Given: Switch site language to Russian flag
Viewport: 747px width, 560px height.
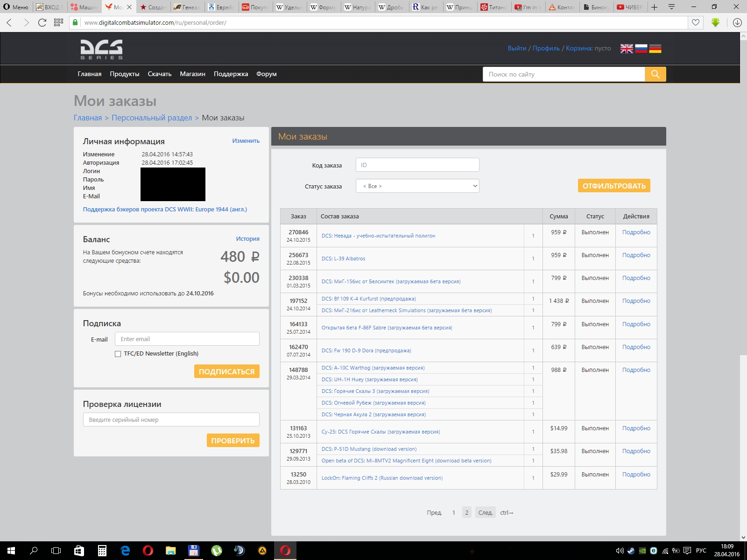Looking at the screenshot, I should (641, 49).
